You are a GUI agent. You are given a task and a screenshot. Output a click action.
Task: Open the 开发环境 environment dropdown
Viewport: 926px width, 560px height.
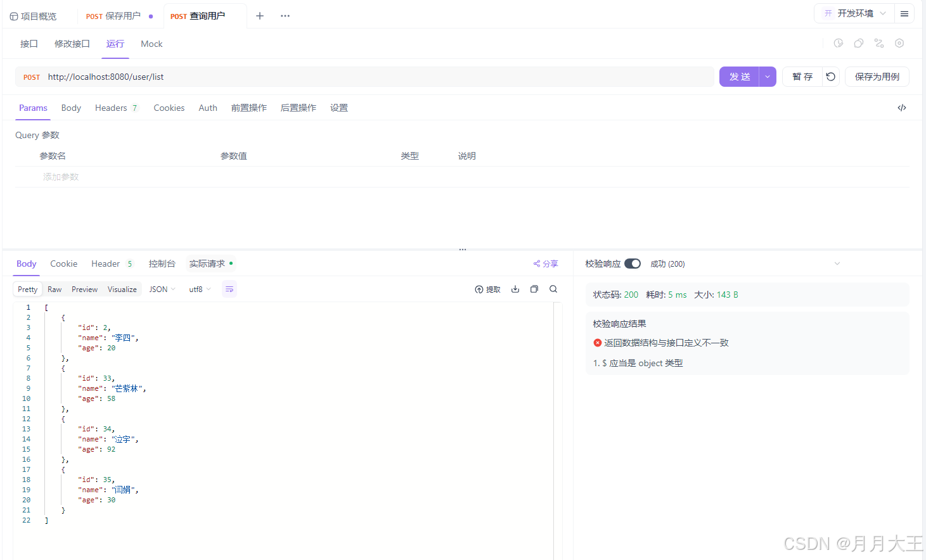854,13
